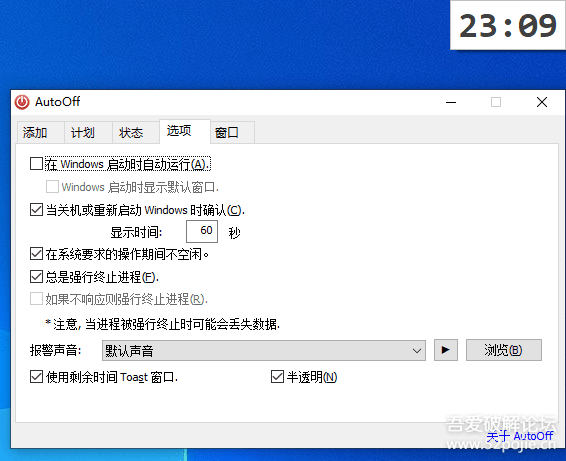Click the dropdown arrow beside 默认声音
The width and height of the screenshot is (566, 461).
pyautogui.click(x=417, y=351)
